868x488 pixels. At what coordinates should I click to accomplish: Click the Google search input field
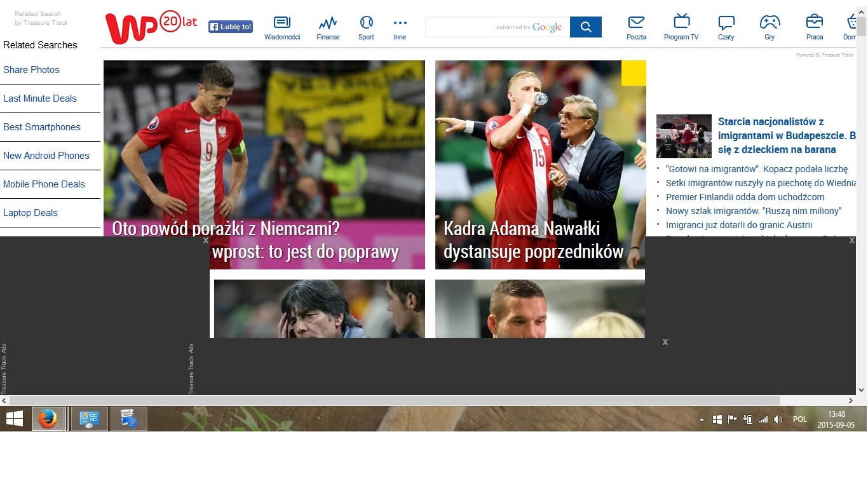(464, 27)
